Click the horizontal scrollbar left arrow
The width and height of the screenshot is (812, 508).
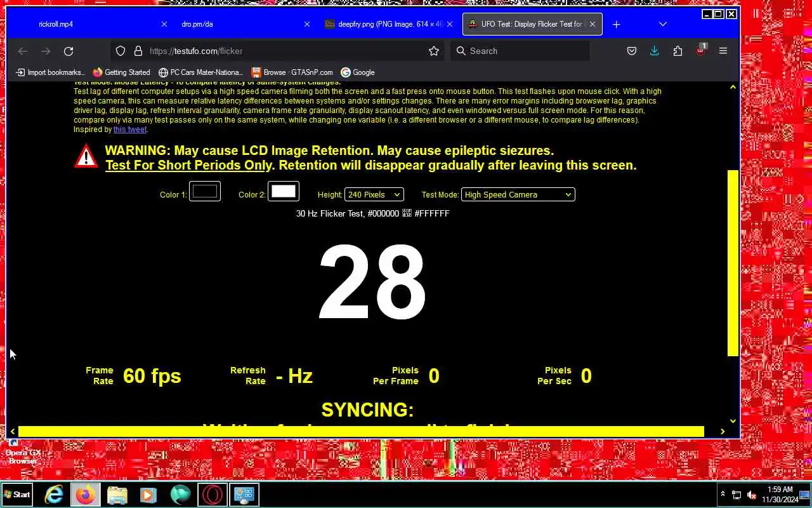12,432
